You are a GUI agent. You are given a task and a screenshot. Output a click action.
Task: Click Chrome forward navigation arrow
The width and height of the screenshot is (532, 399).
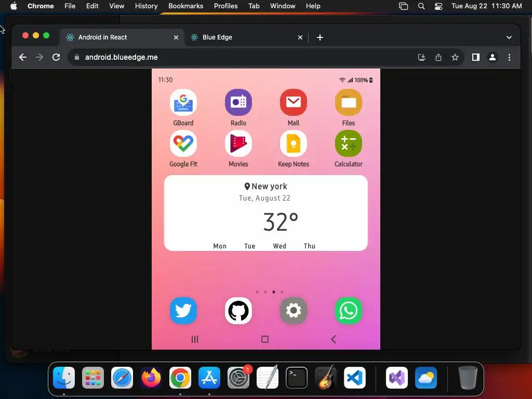pos(39,57)
